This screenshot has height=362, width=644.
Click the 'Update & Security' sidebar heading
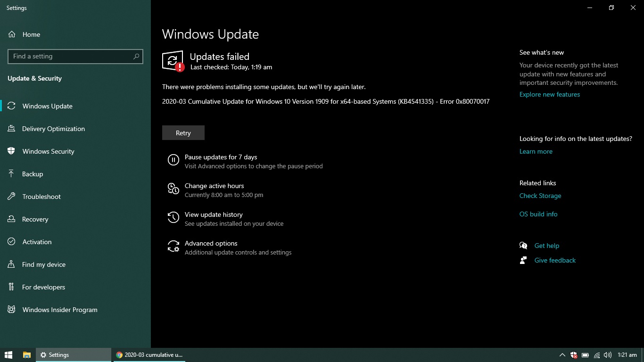[x=34, y=78]
